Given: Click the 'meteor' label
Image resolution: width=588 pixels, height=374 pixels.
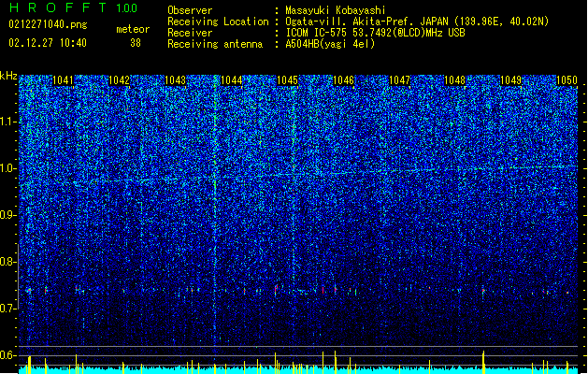Looking at the screenshot, I should 133,29.
